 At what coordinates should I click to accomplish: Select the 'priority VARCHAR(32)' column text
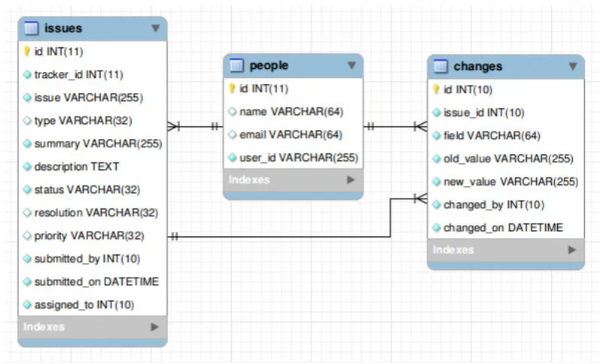(x=90, y=236)
